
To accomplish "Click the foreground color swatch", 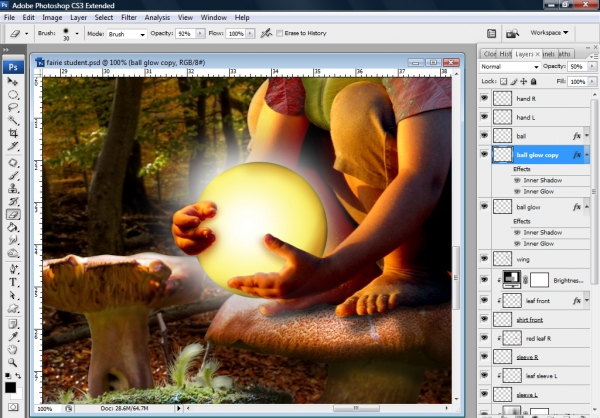I will [10, 387].
